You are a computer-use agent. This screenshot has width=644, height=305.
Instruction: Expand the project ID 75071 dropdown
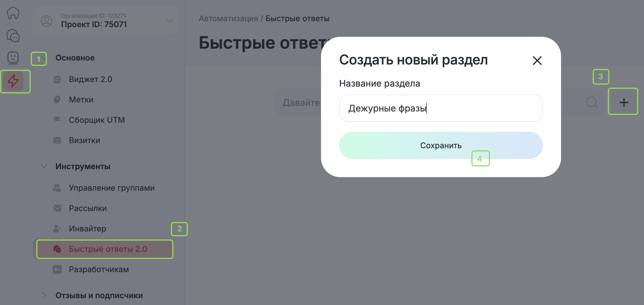[x=170, y=21]
